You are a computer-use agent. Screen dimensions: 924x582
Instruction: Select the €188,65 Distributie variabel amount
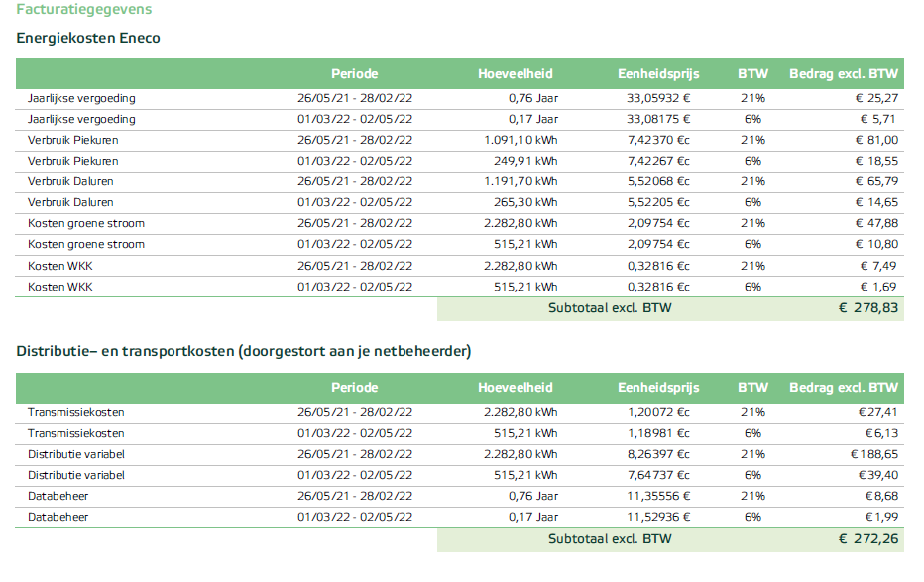tap(874, 454)
